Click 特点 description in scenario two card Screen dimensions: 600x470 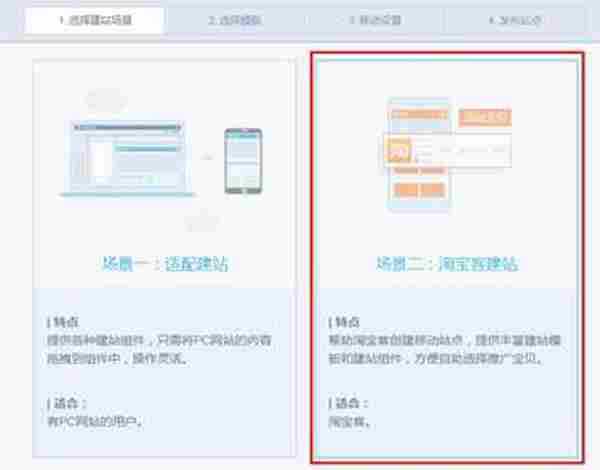click(446, 340)
